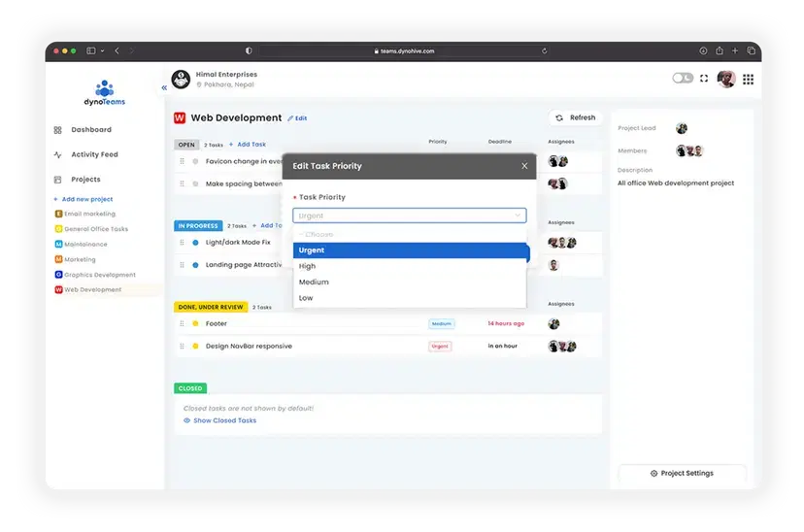
Task: Select Urgent priority option
Action: click(x=411, y=250)
